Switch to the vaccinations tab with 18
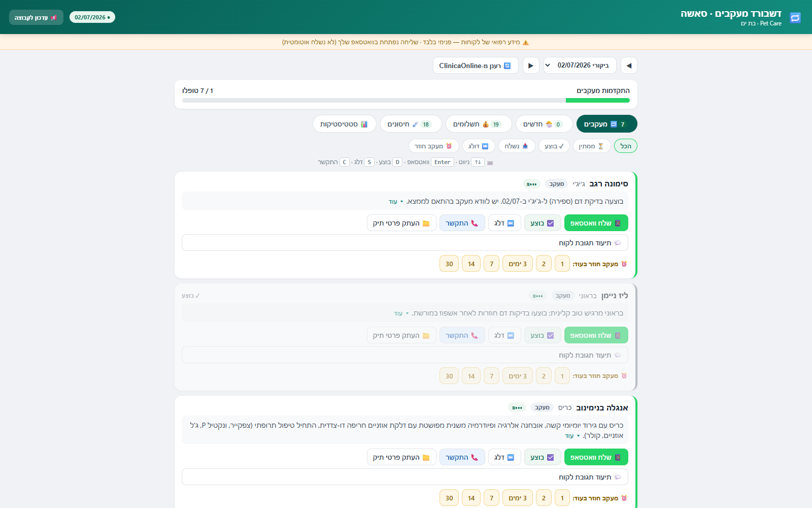The height and width of the screenshot is (508, 812). pos(411,124)
